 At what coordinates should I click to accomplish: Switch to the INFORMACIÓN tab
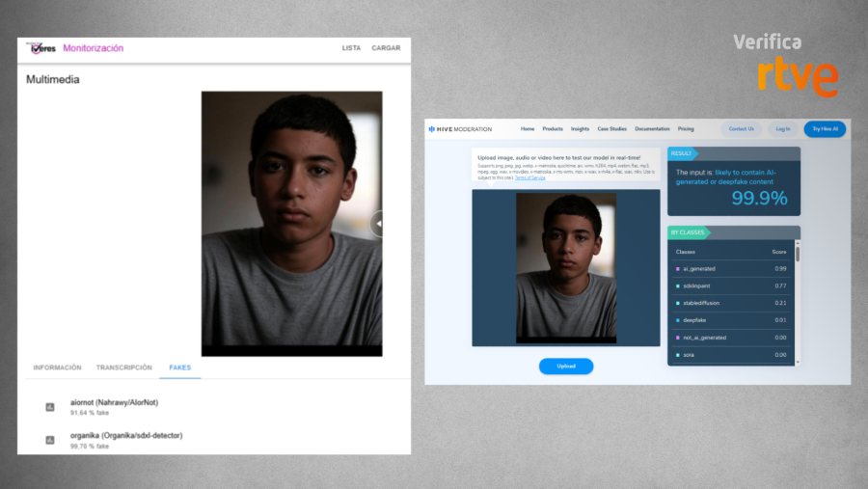click(57, 367)
